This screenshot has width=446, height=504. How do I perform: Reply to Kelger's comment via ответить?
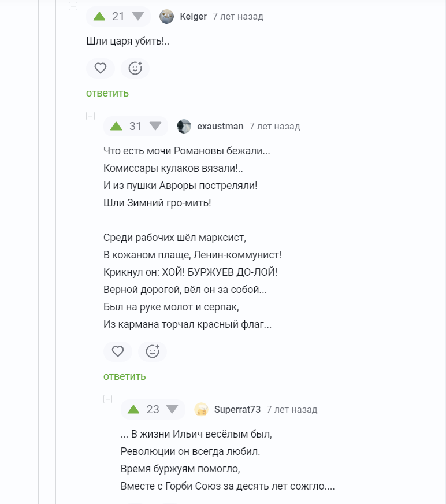point(107,93)
